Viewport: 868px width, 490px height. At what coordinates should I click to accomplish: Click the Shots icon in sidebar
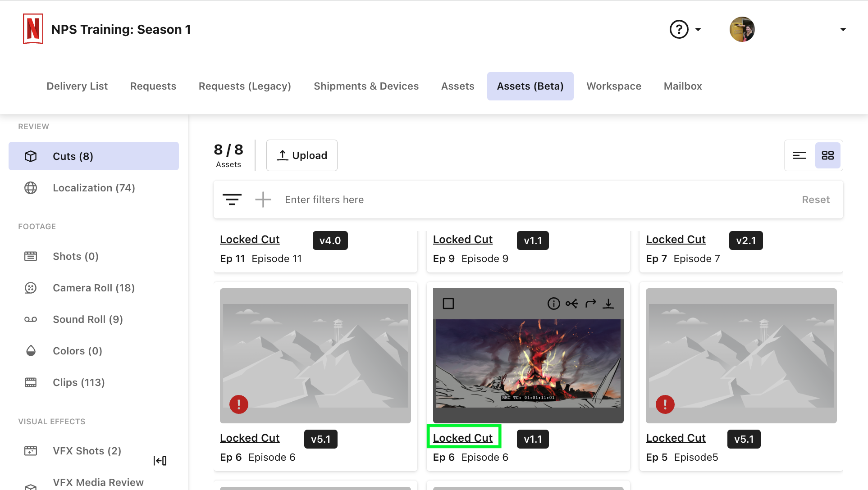click(31, 256)
